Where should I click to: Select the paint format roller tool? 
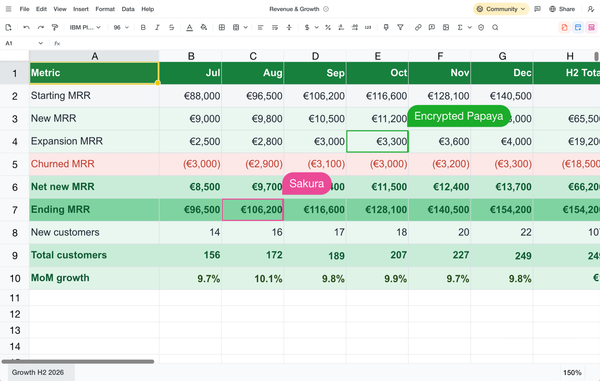click(55, 27)
